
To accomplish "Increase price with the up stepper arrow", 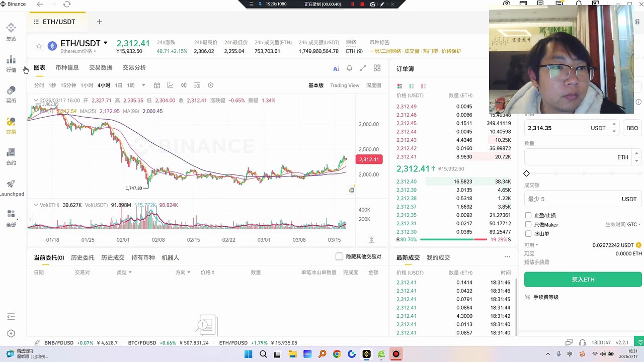I will tap(613, 124).
